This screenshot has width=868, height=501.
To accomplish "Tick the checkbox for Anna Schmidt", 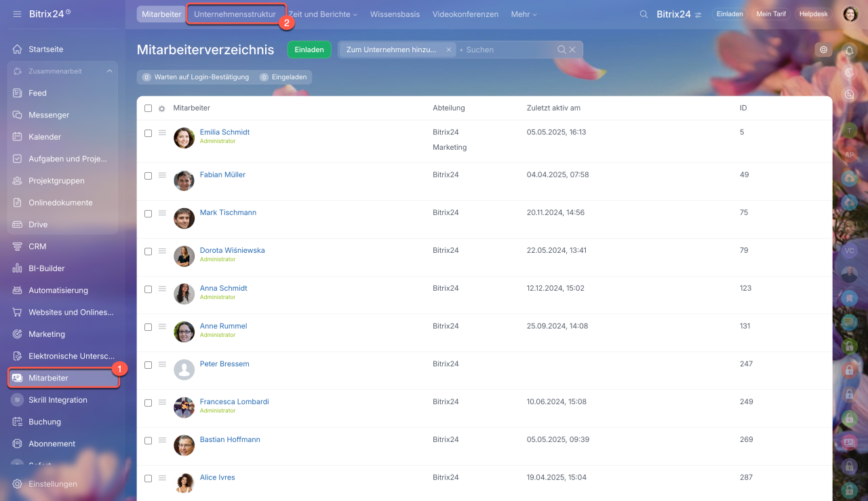I will 148,290.
